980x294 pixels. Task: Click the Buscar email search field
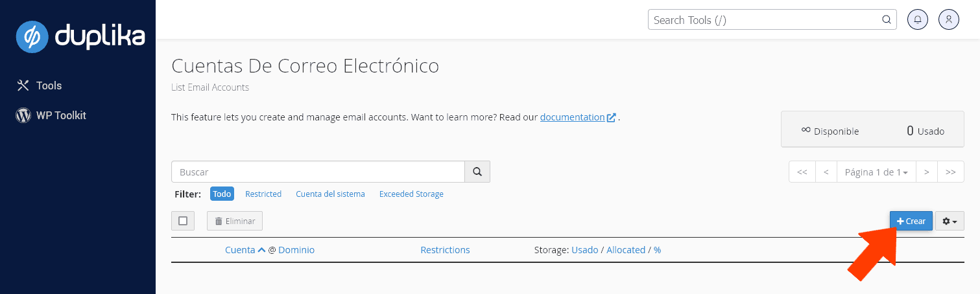tap(318, 172)
